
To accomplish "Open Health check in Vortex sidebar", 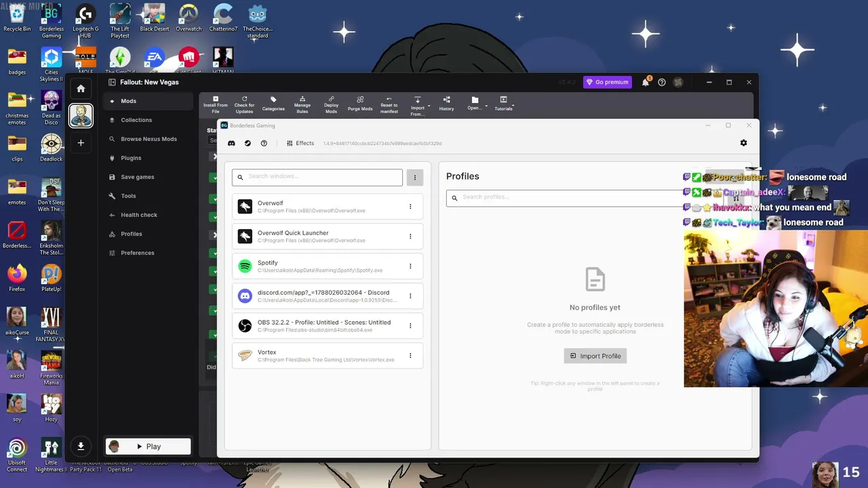I will (148, 215).
